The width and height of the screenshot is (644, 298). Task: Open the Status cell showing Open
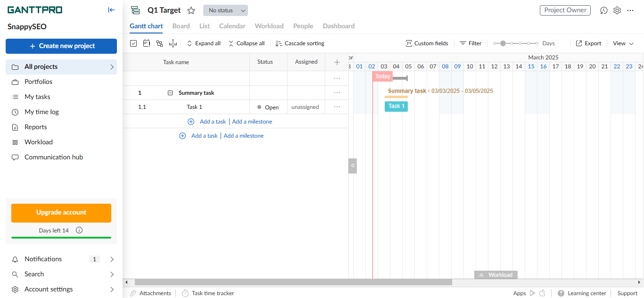pos(268,107)
